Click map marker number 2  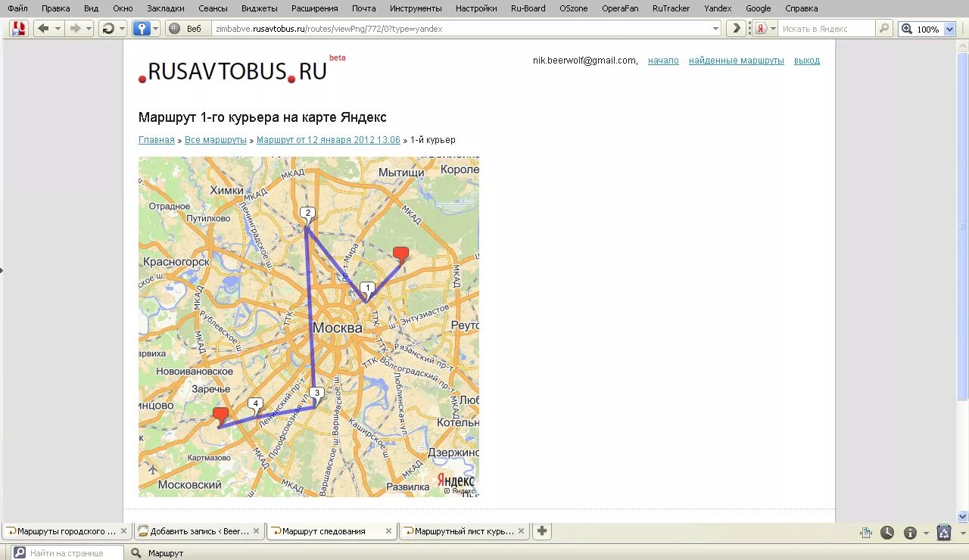coord(307,213)
